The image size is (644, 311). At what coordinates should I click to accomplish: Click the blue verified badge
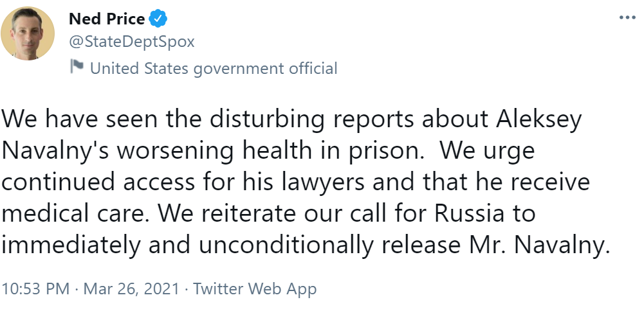[x=158, y=19]
